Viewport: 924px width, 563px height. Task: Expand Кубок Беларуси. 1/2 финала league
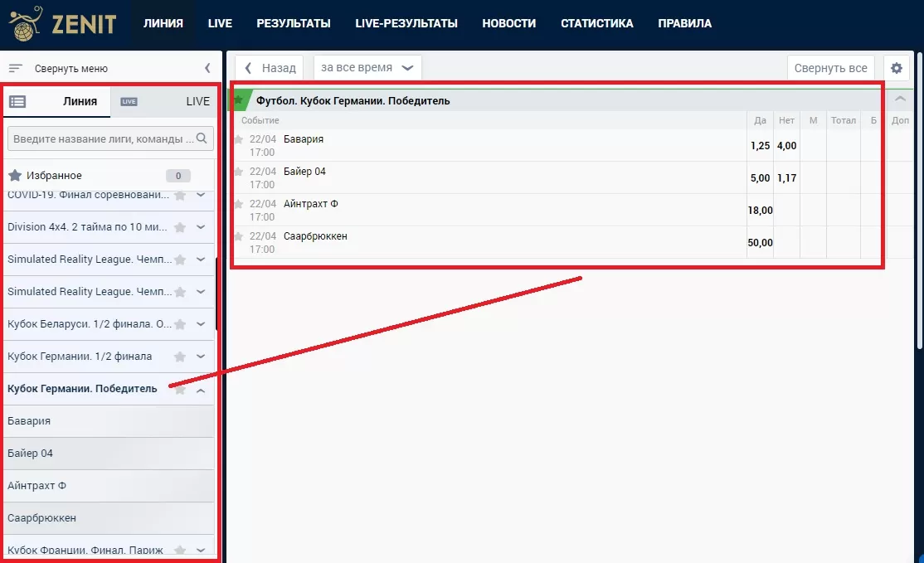click(201, 324)
